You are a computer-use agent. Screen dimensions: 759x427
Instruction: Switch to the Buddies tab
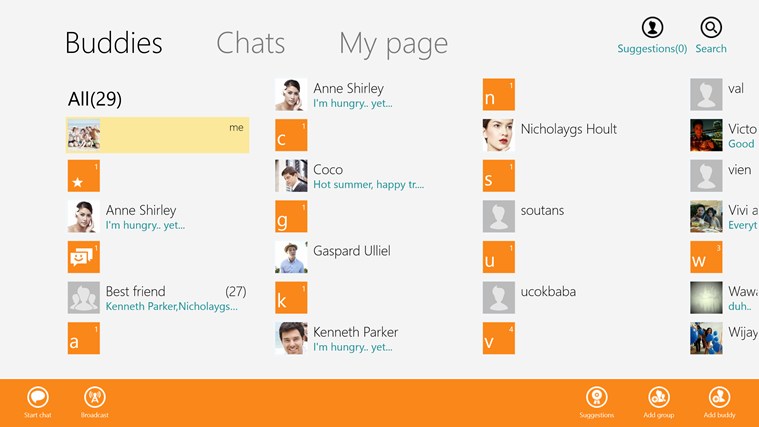click(x=114, y=43)
